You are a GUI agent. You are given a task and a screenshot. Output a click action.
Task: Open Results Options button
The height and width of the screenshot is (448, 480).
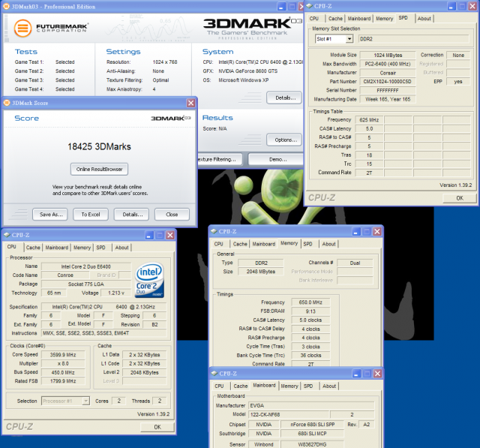(x=285, y=140)
